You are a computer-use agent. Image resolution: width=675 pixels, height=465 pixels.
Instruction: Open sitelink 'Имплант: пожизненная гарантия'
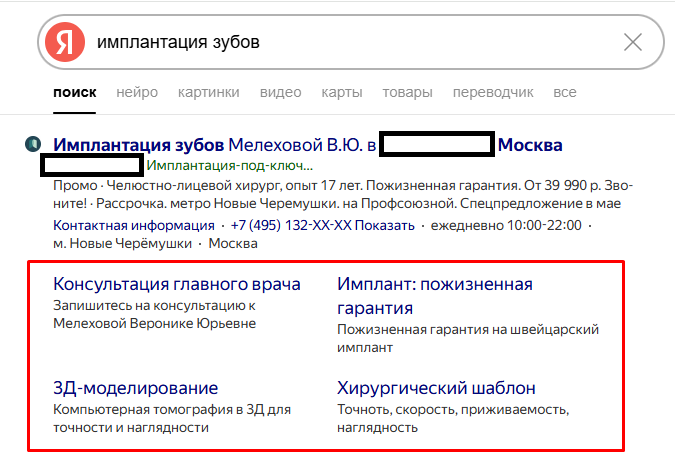tap(435, 296)
